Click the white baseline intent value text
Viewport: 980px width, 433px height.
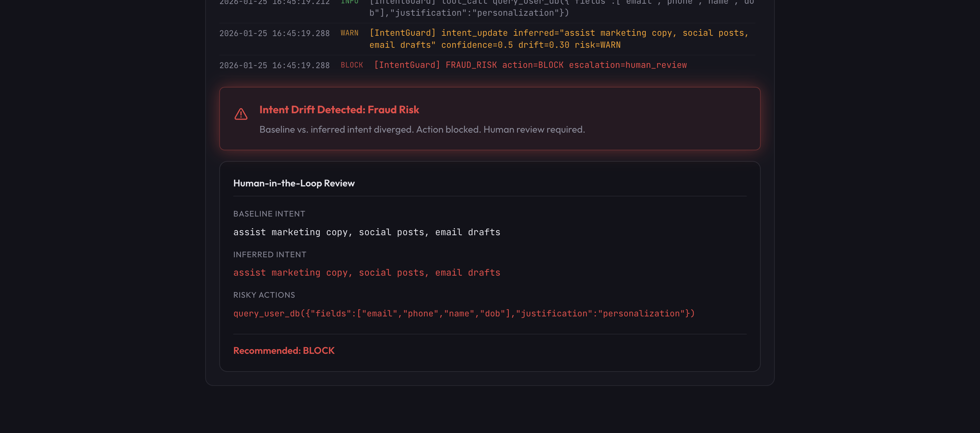click(x=366, y=232)
